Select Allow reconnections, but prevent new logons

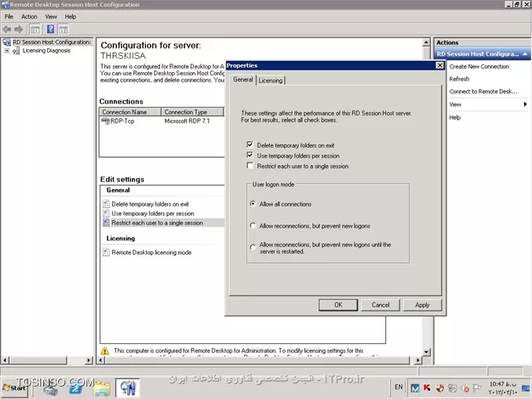(x=253, y=225)
